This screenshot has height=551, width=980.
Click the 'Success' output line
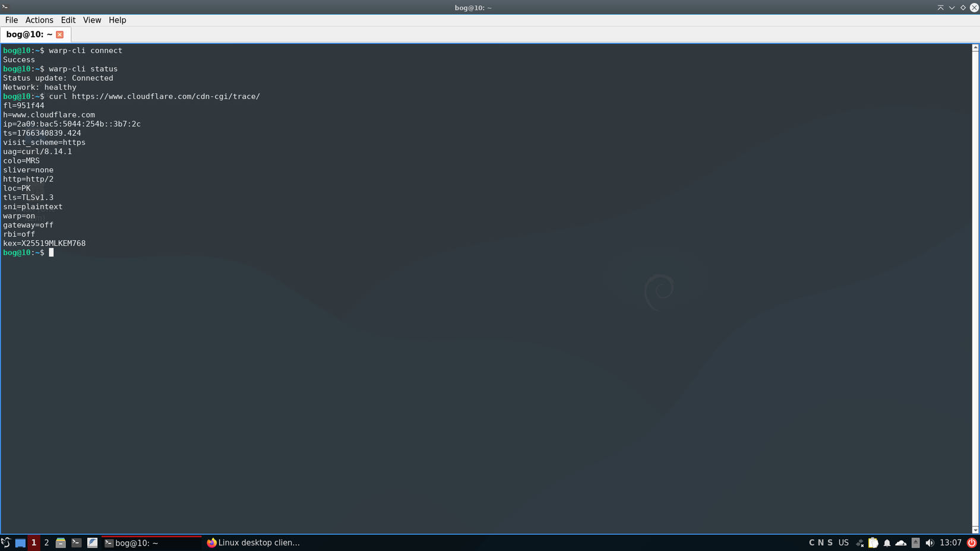click(x=19, y=60)
